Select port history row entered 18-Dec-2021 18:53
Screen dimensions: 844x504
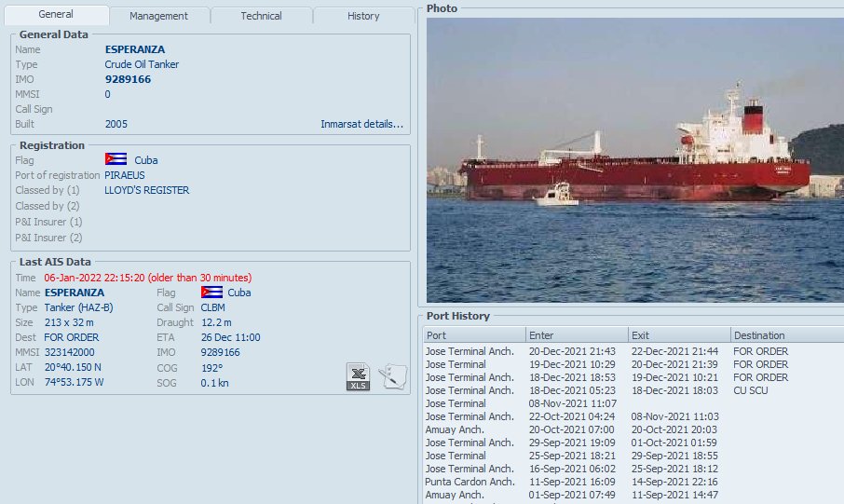tap(633, 377)
